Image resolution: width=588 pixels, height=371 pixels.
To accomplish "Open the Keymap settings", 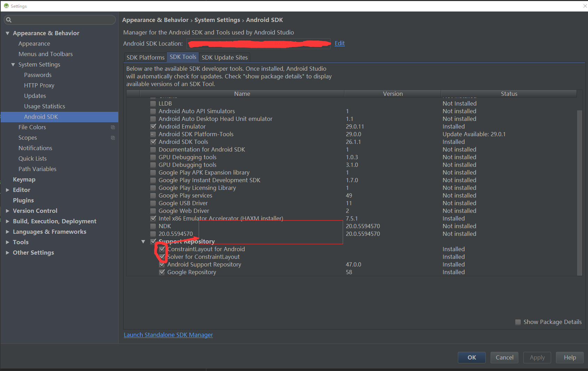I will coord(24,179).
